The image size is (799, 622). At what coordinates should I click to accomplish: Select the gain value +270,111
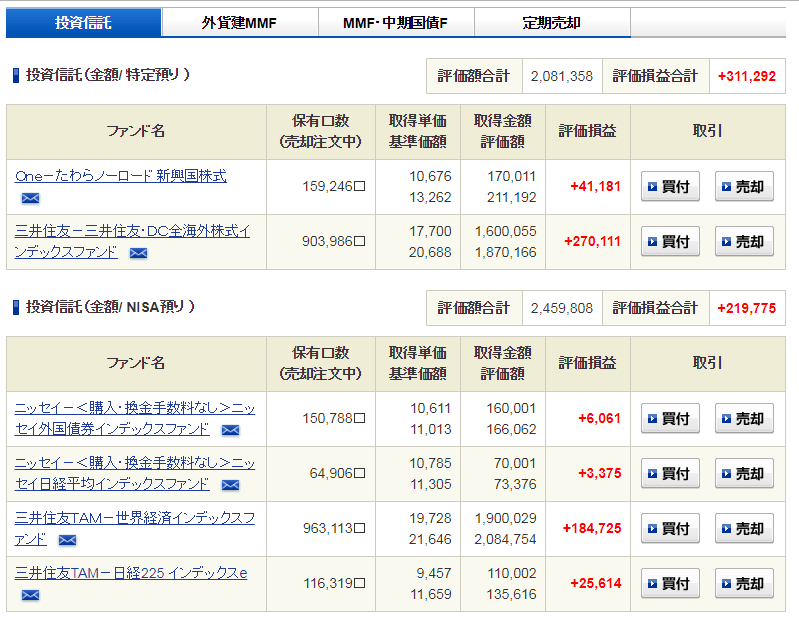tap(592, 241)
